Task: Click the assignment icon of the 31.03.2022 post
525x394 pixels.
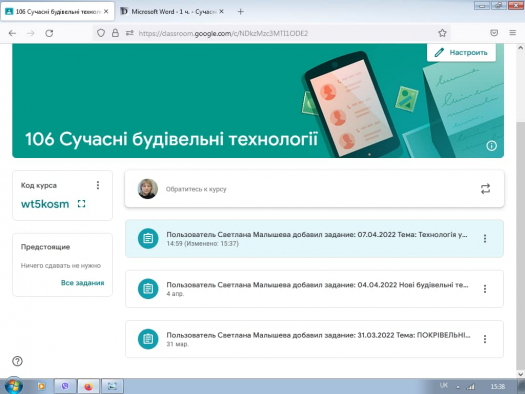Action: [148, 339]
